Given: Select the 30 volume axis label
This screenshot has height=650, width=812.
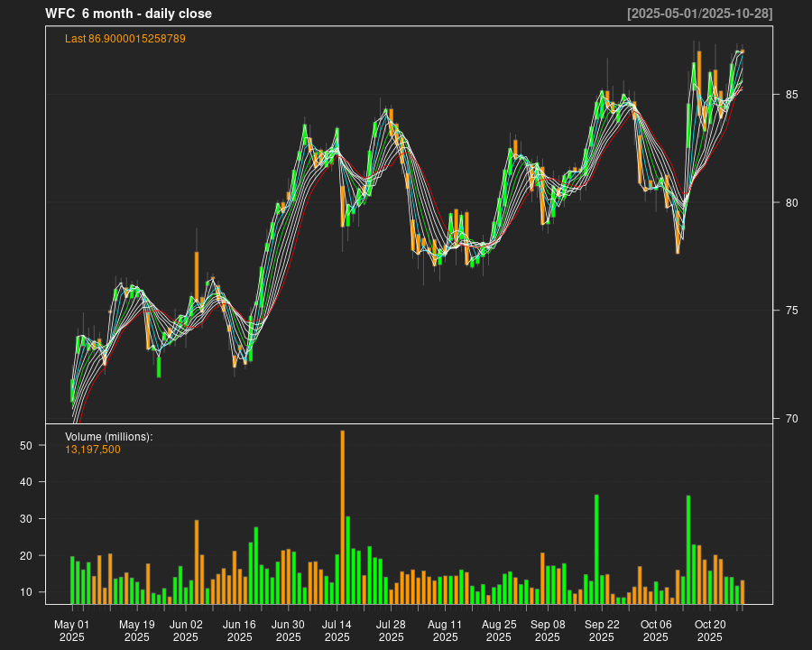Looking at the screenshot, I should [x=26, y=519].
